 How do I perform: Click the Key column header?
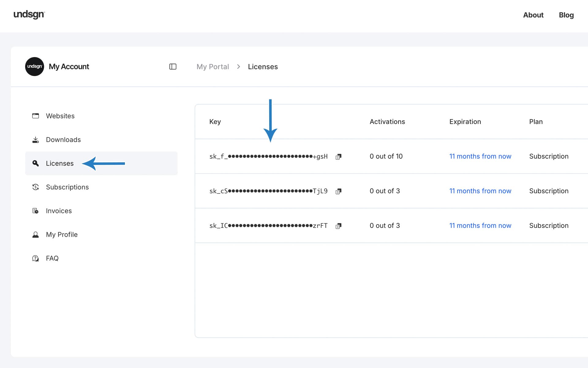pyautogui.click(x=215, y=122)
